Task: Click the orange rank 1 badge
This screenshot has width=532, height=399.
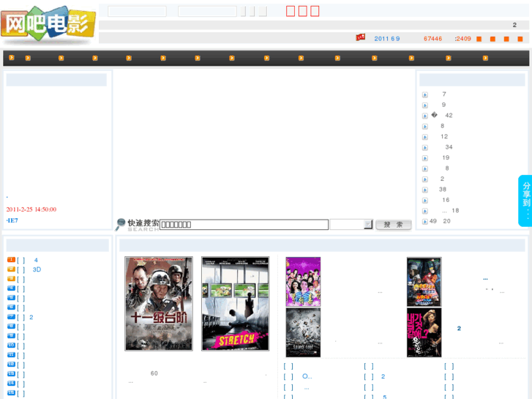Action: pyautogui.click(x=11, y=259)
